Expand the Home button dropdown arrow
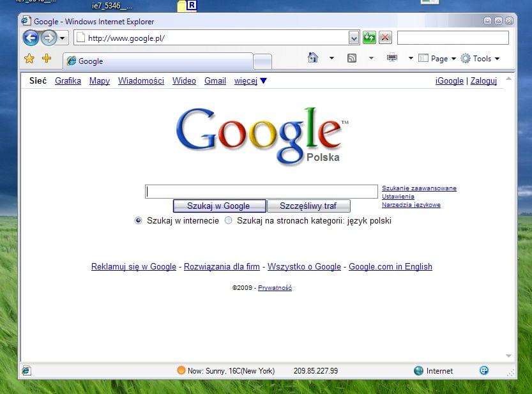The image size is (532, 394). click(x=332, y=58)
